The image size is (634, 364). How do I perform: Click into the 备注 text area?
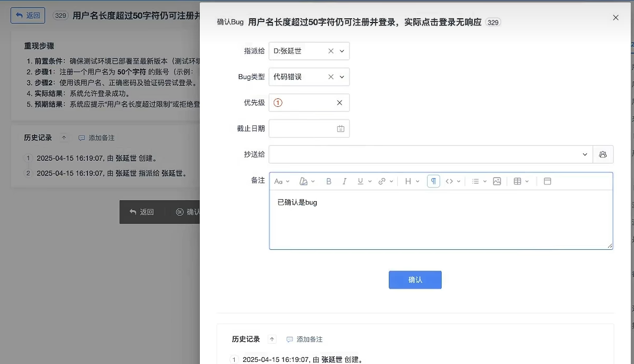(x=441, y=219)
